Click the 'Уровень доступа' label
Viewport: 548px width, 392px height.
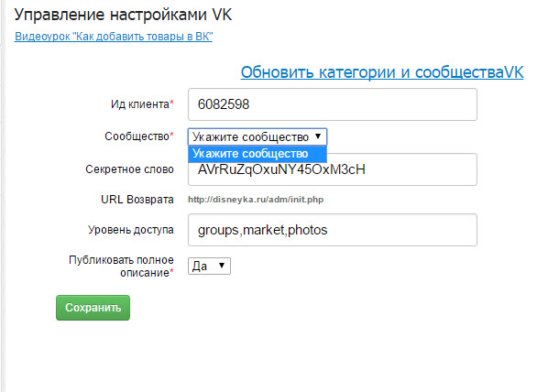(131, 230)
